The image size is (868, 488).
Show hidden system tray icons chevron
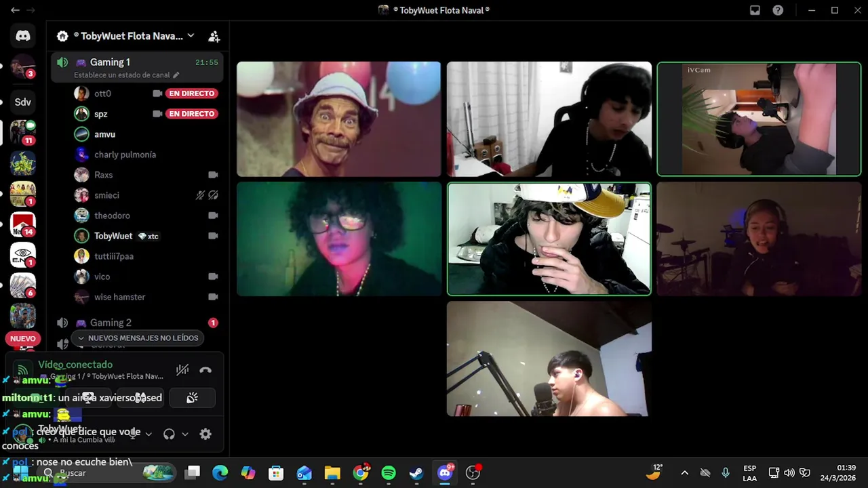tap(684, 472)
